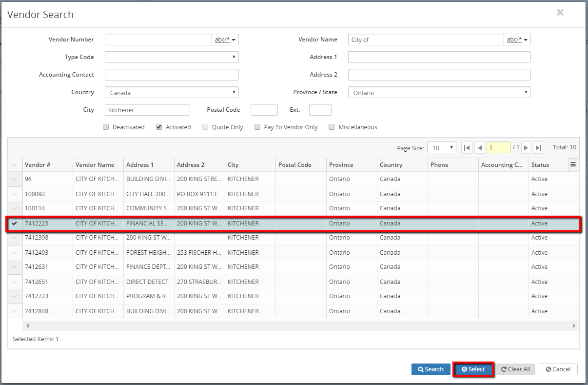
Task: Click the Clear All button
Action: point(515,369)
